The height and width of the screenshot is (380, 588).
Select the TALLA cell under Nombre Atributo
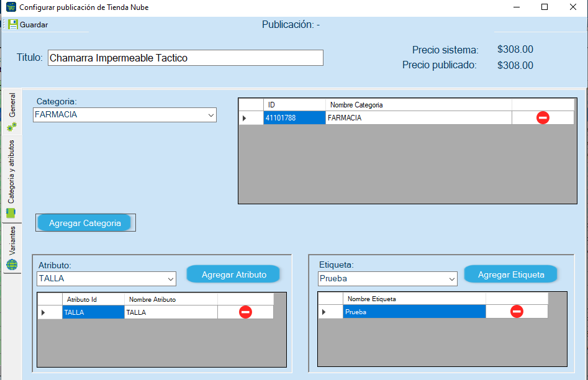[x=171, y=312]
